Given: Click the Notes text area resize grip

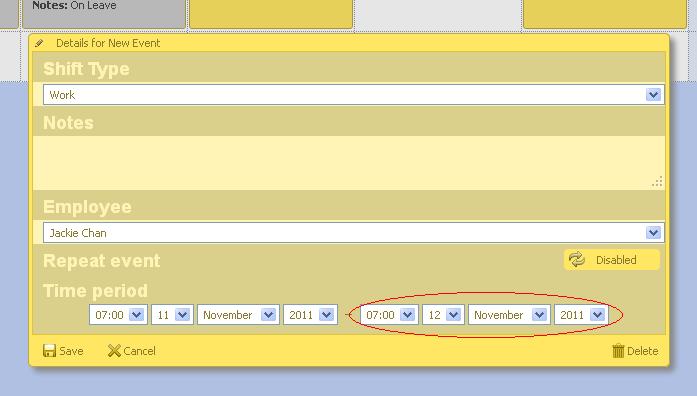Looking at the screenshot, I should (657, 182).
